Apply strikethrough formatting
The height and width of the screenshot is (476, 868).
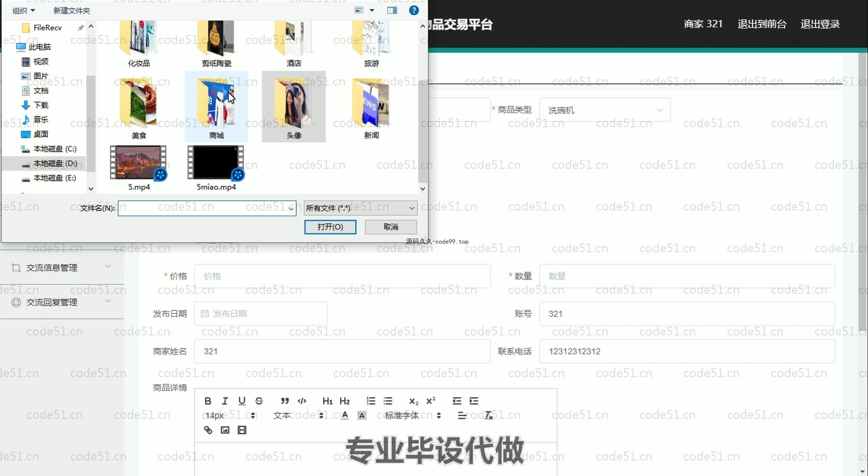click(x=259, y=401)
